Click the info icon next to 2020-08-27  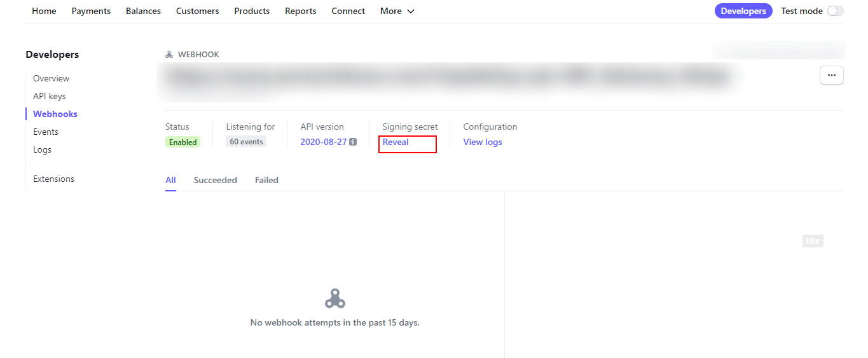click(353, 142)
